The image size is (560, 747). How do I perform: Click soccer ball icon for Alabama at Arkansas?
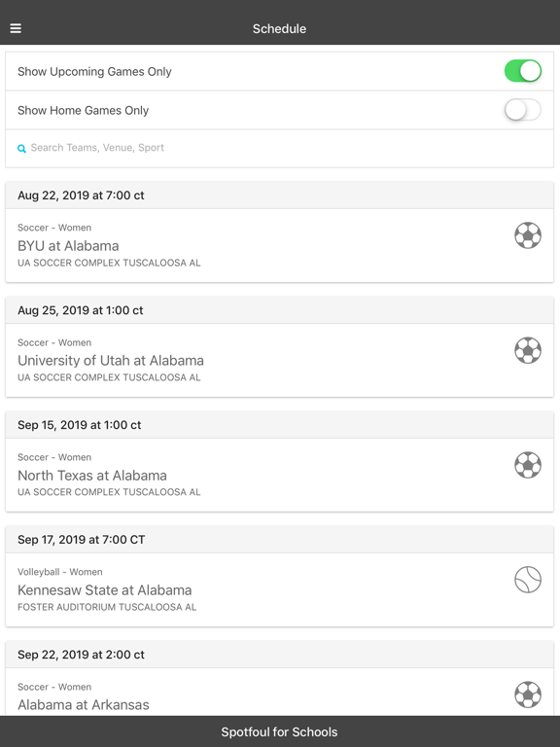pos(528,694)
